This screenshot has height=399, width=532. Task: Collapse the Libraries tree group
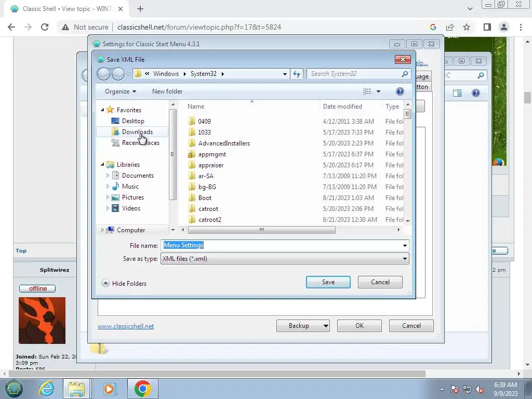tap(102, 164)
